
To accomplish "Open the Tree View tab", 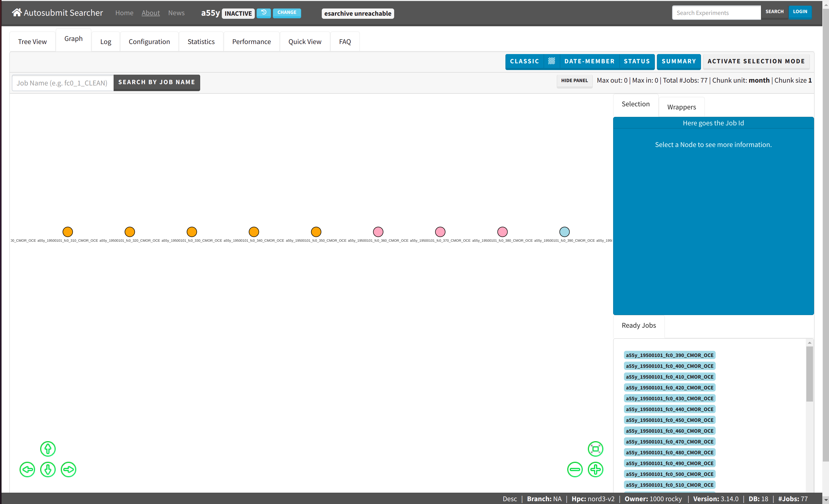I will [32, 42].
